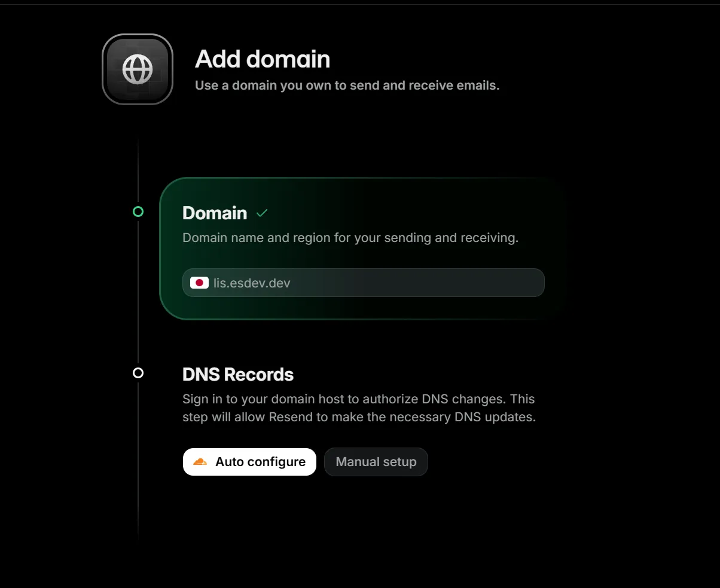Image resolution: width=720 pixels, height=588 pixels.
Task: Select the white DNS Records step circle
Action: 138,373
